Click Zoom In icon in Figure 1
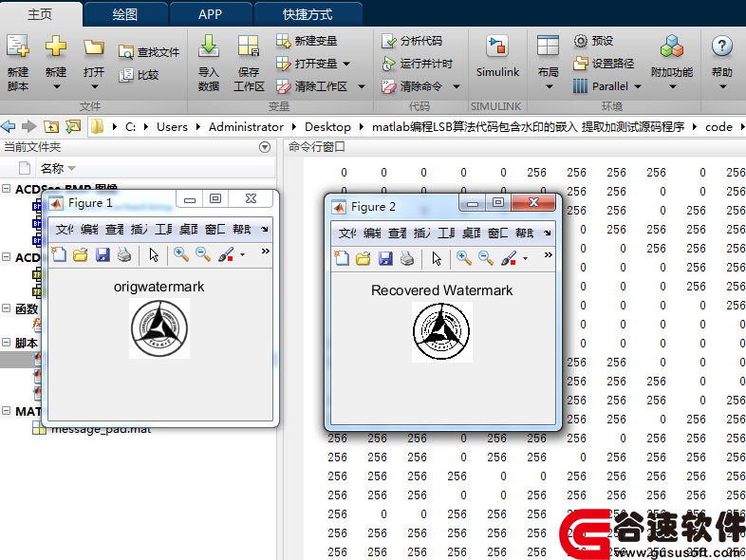746x560 pixels. [x=180, y=254]
